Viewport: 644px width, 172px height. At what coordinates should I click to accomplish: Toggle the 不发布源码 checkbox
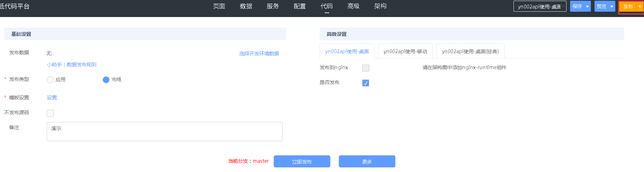click(x=50, y=113)
